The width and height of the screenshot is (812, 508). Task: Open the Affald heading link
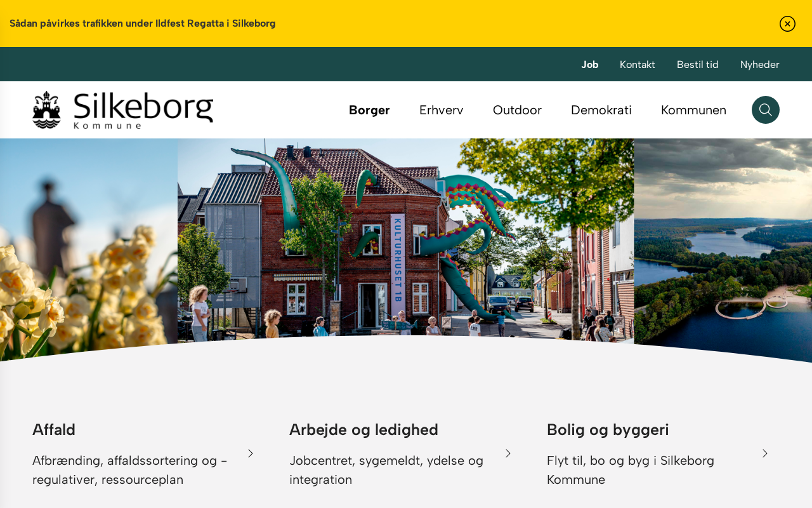(x=54, y=430)
